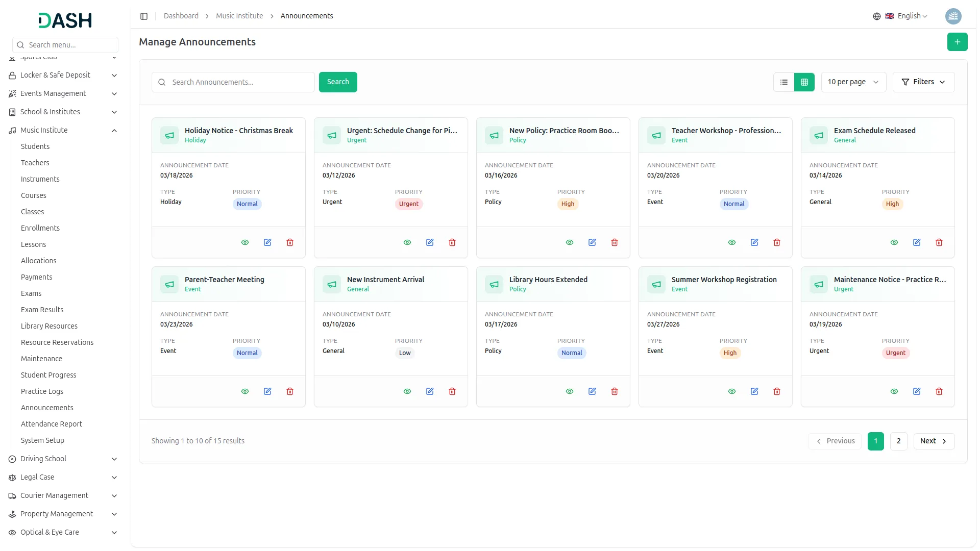Expand the Filters dropdown

[923, 82]
